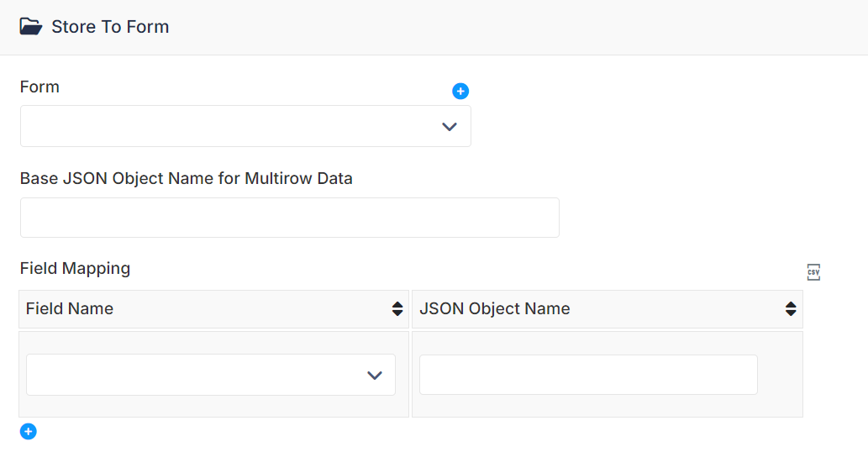
Task: Click the sort arrows in JSON Object Name column
Action: tap(791, 308)
